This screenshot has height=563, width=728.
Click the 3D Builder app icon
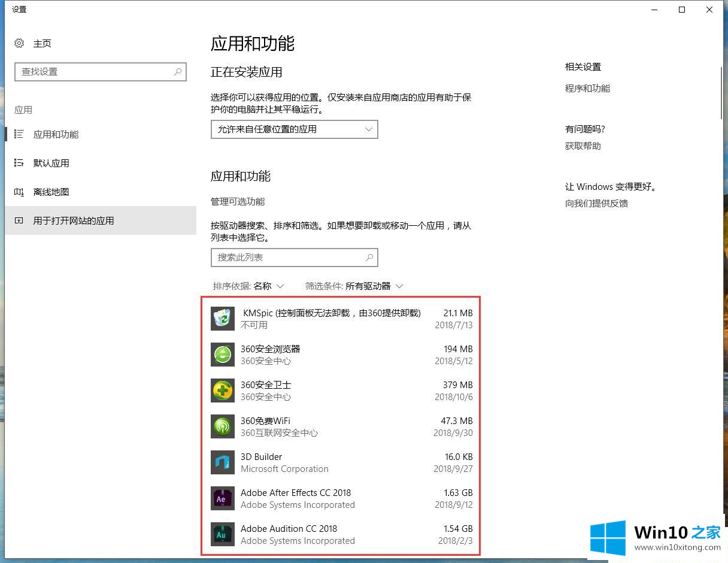[x=223, y=462]
